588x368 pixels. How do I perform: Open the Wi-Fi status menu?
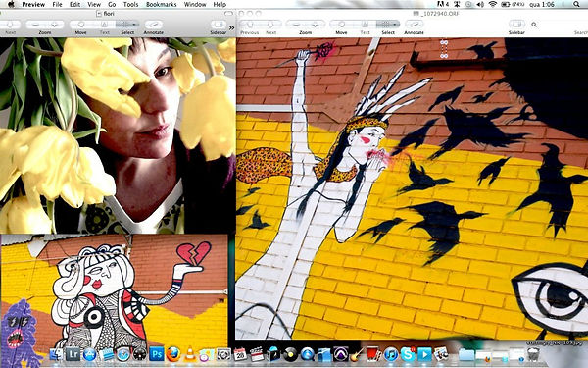tap(493, 4)
